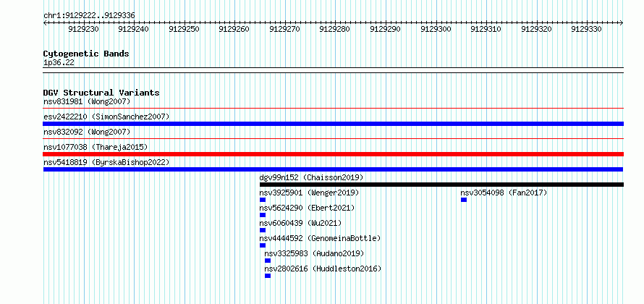Image resolution: width=644 pixels, height=304 pixels.
Task: Click ruler position 9129230
Action: tap(84, 29)
